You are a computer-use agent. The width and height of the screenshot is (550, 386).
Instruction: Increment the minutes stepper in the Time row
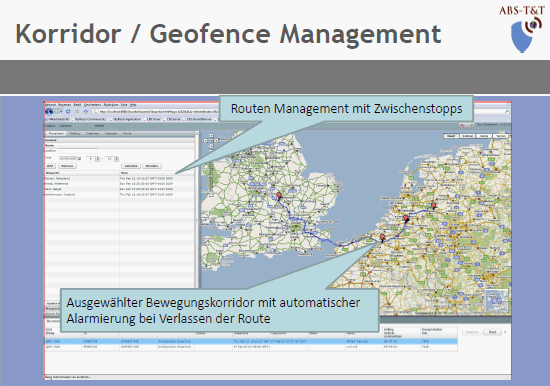tap(117, 158)
